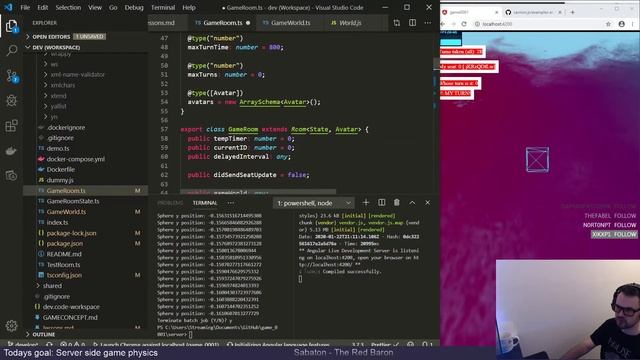Close the GitHub tab in Chrome

tap(560, 12)
